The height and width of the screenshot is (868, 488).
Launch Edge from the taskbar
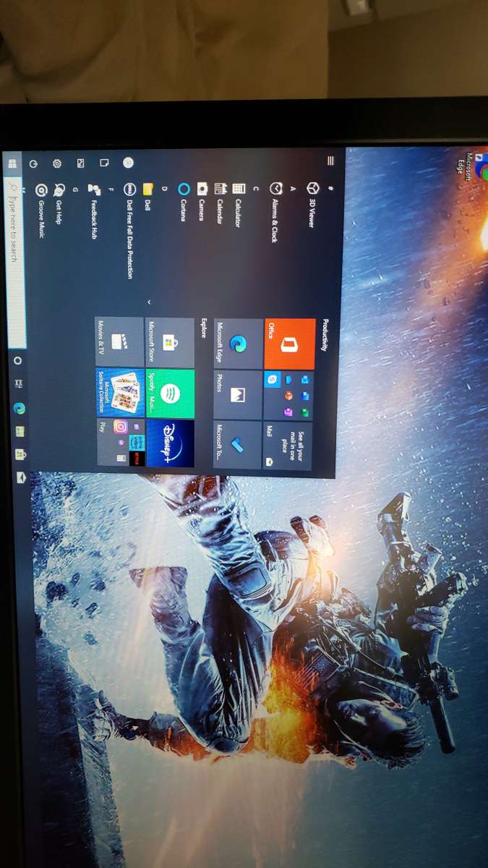tap(19, 408)
